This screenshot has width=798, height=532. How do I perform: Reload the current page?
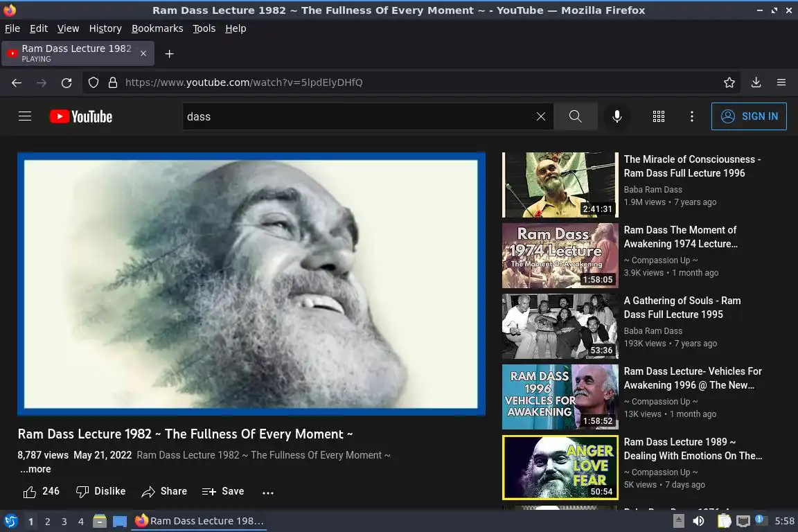point(66,82)
